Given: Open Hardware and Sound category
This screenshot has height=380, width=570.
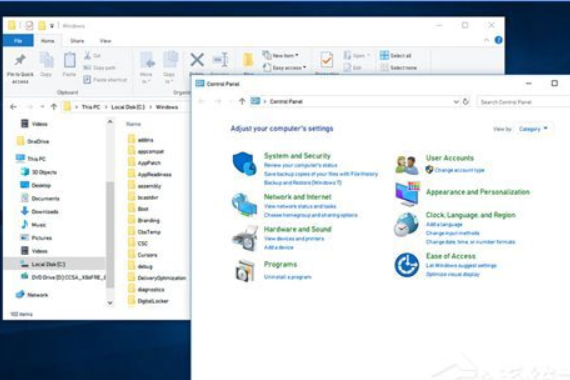Looking at the screenshot, I should click(x=297, y=229).
